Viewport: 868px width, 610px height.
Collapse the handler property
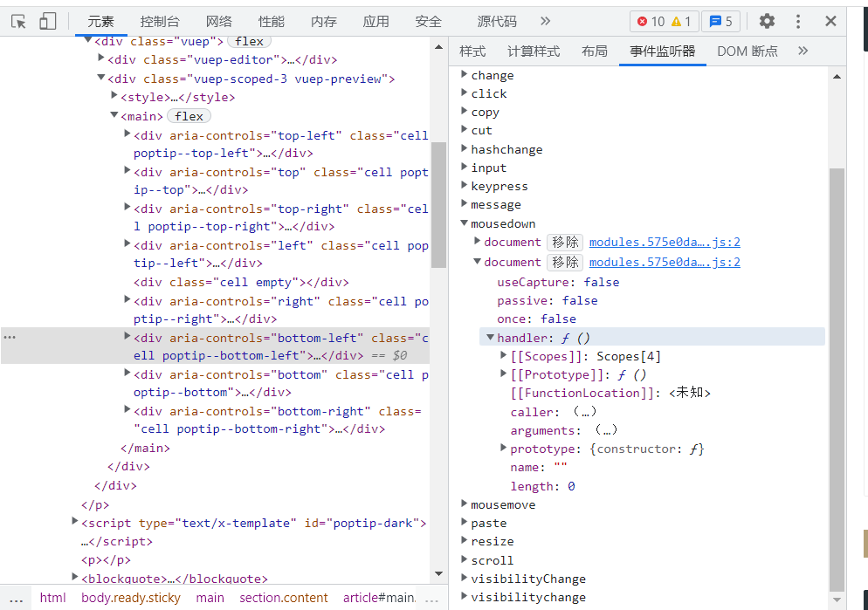coord(491,338)
